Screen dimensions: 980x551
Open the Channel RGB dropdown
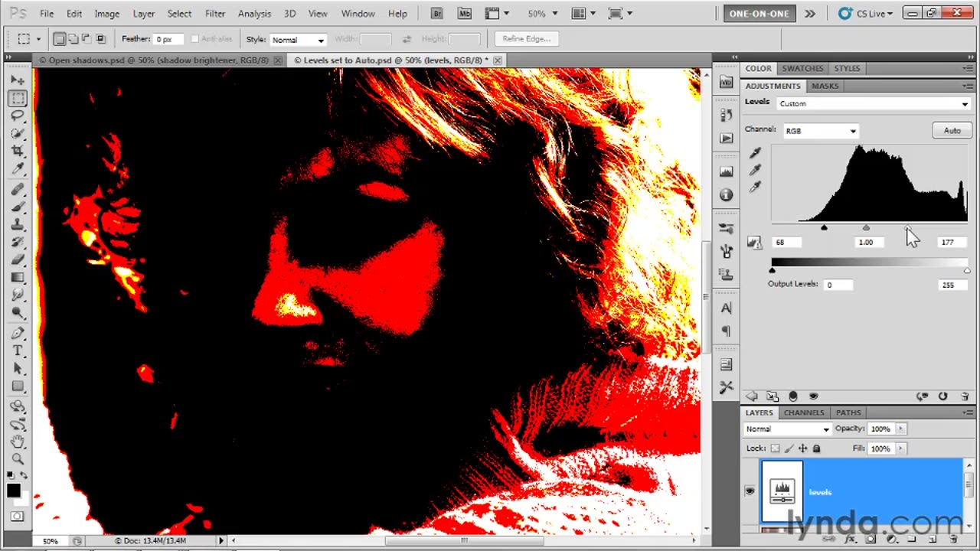pos(820,131)
